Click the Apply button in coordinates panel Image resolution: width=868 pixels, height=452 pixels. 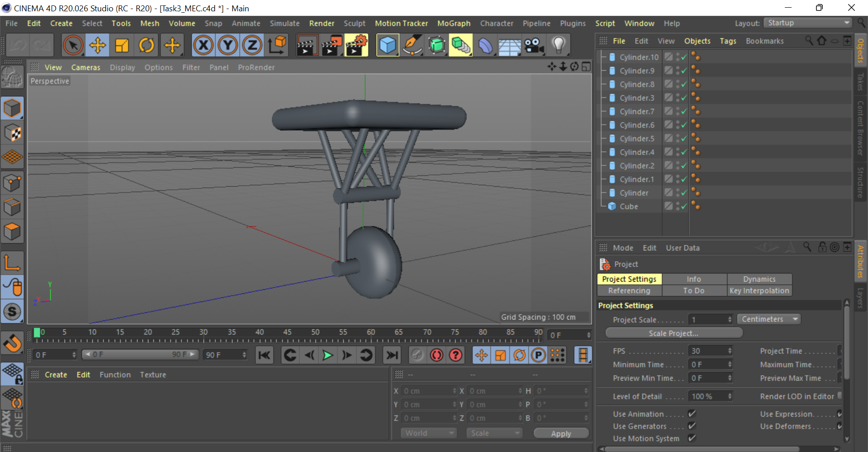point(561,433)
